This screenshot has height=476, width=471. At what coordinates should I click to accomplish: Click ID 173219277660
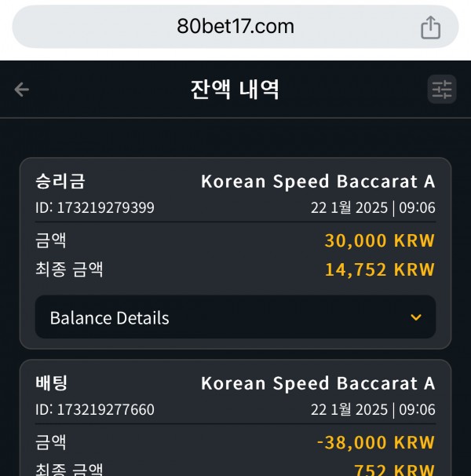pos(95,409)
